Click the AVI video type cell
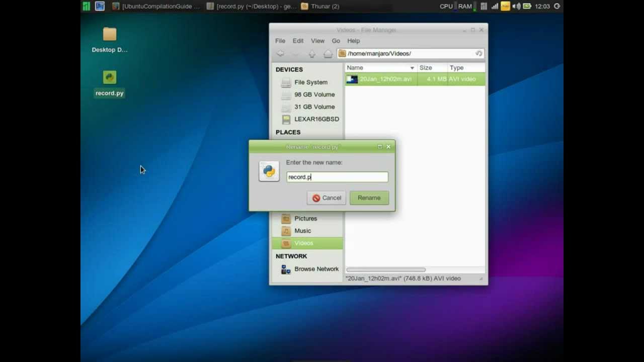 click(462, 79)
